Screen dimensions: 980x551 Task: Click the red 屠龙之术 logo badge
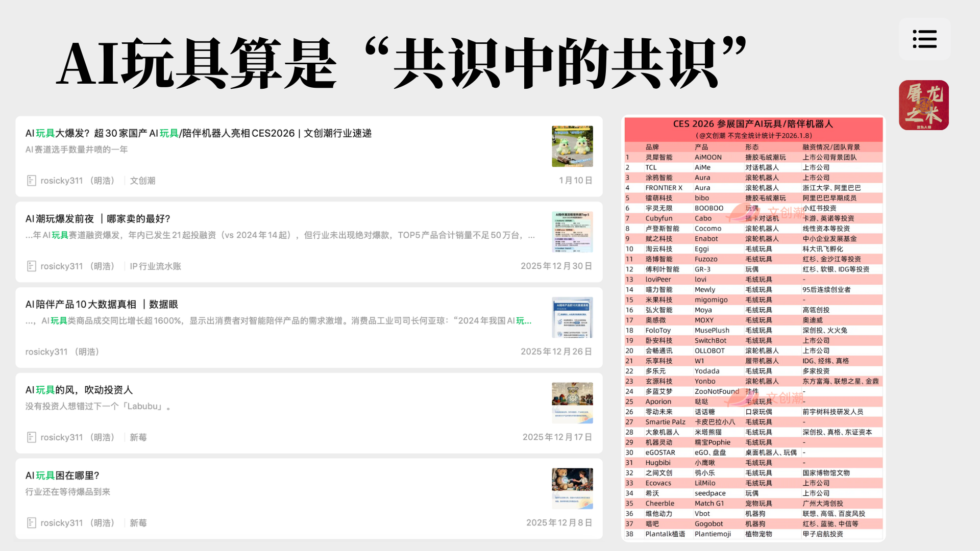pos(923,105)
